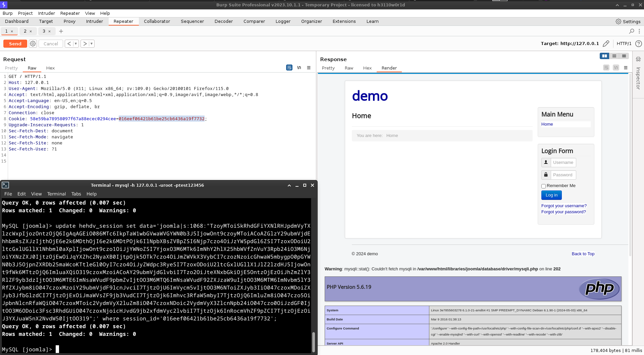This screenshot has height=355, width=644.
Task: Open previous history dropdown arrow
Action: point(75,44)
